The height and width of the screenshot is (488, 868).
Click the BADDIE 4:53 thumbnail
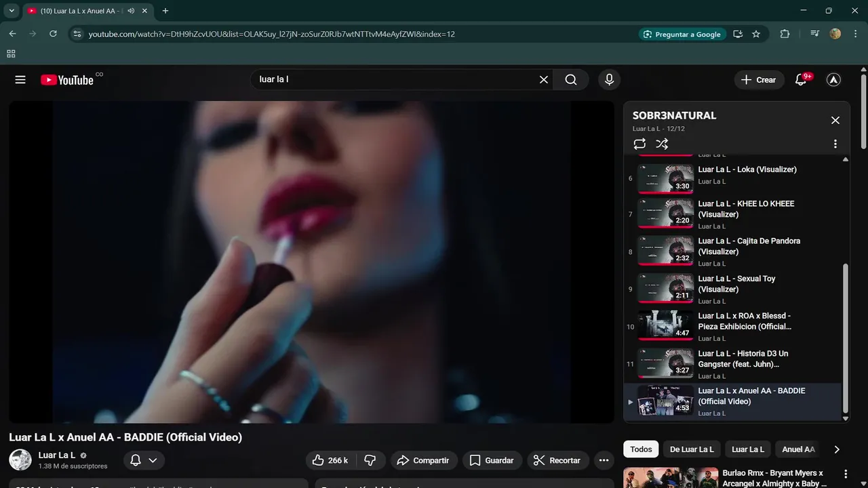point(665,401)
